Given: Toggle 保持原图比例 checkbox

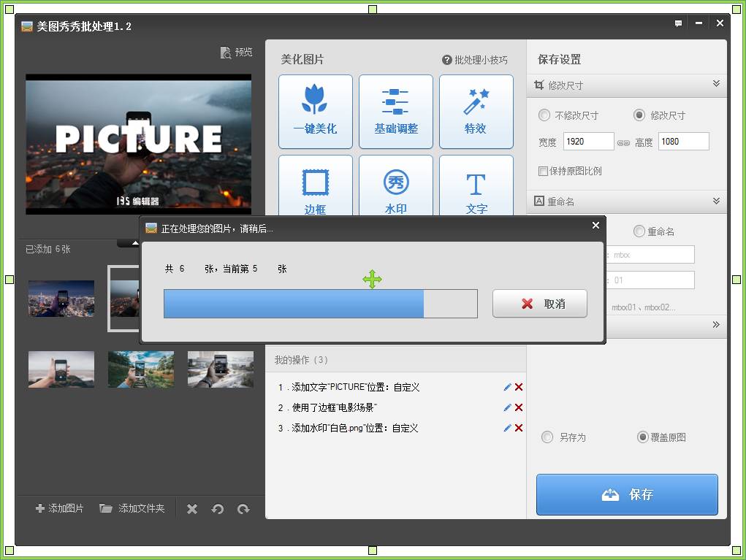Looking at the screenshot, I should [543, 171].
